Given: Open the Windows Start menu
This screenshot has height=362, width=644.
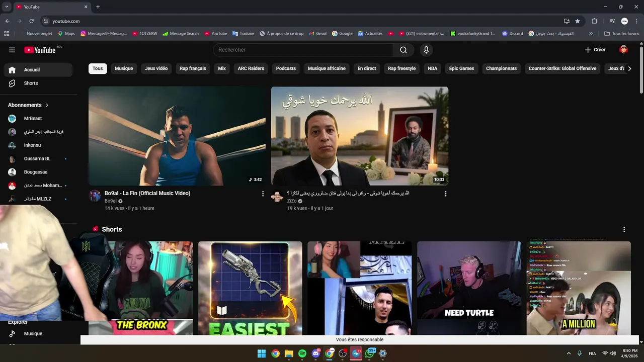Looking at the screenshot, I should (x=262, y=353).
